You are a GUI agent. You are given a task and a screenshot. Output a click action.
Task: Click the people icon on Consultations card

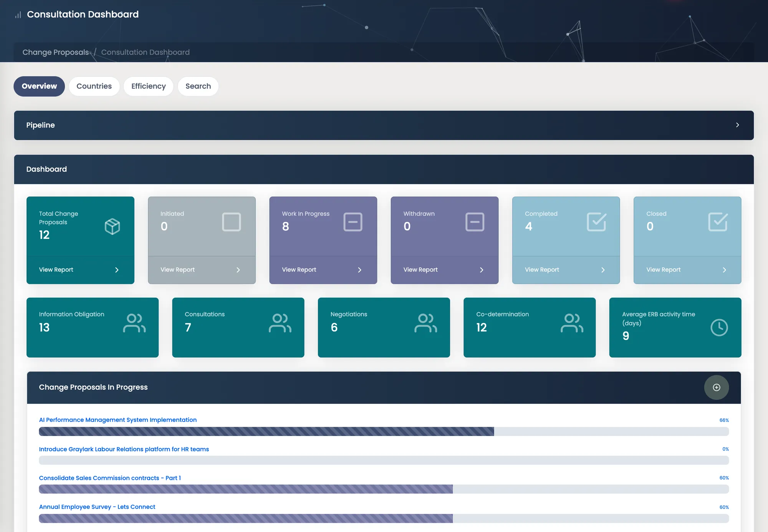coord(280,323)
